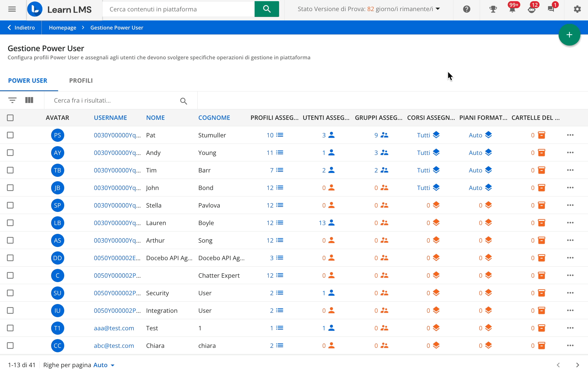The height and width of the screenshot is (373, 588).
Task: Open the more options menu for Arthur Song
Action: click(x=570, y=240)
